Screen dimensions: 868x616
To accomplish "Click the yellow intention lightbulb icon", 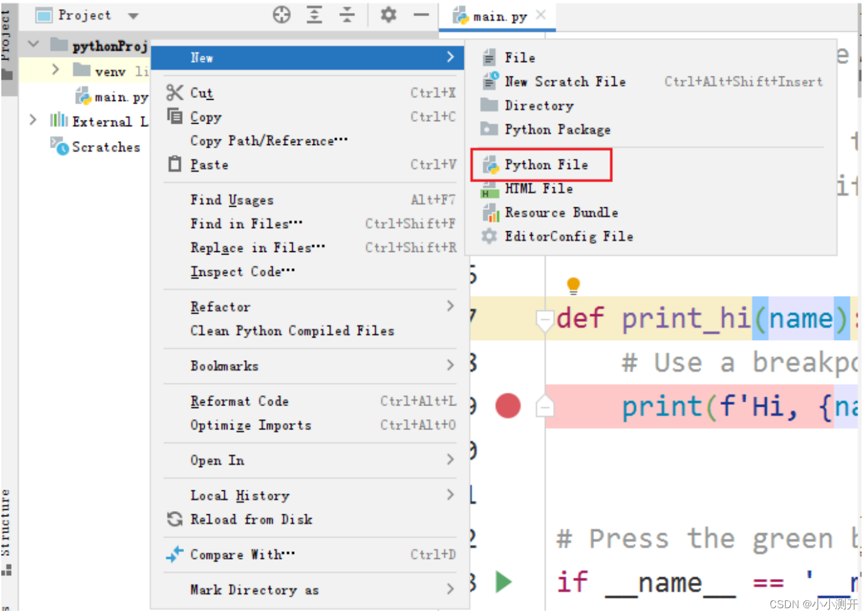I will (x=573, y=285).
